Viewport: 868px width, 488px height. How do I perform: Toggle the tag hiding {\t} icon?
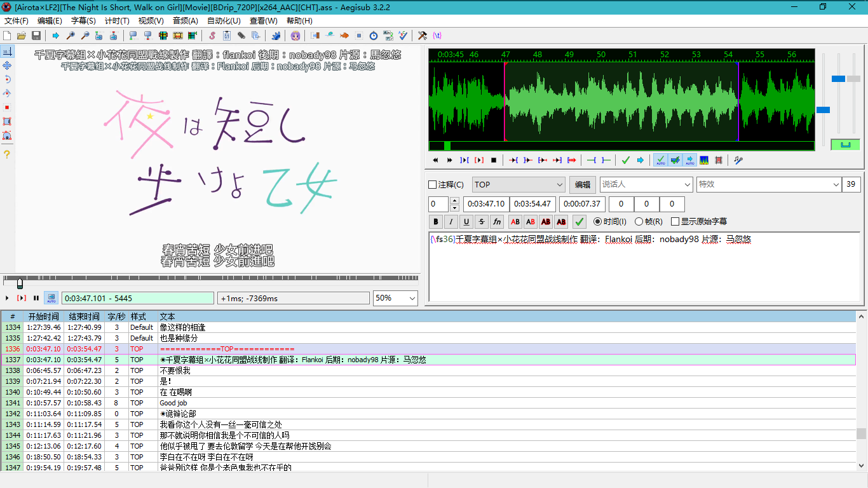pyautogui.click(x=437, y=35)
